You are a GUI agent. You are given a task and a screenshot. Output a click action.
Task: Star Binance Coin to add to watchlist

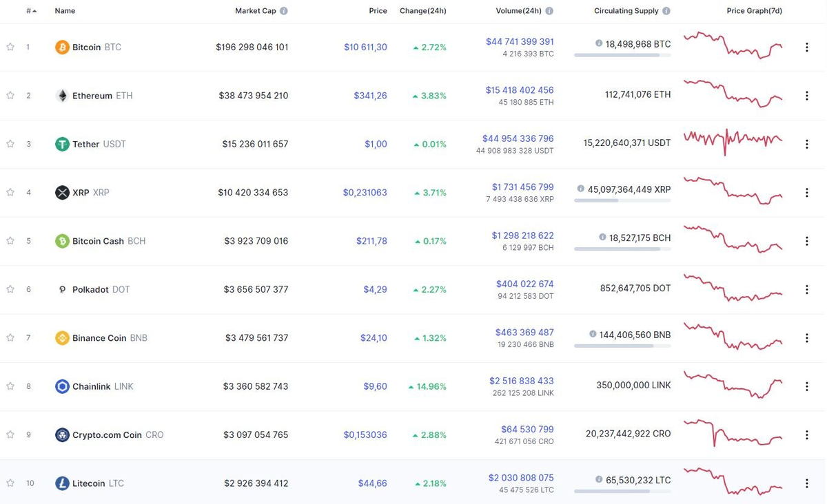(x=10, y=337)
